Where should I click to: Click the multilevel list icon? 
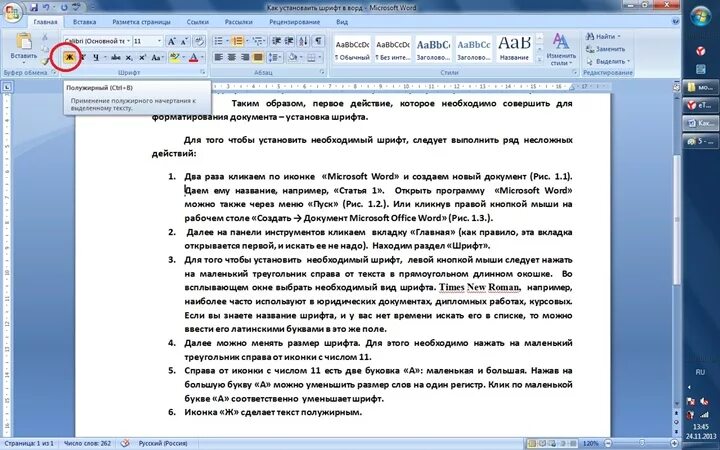tap(257, 41)
